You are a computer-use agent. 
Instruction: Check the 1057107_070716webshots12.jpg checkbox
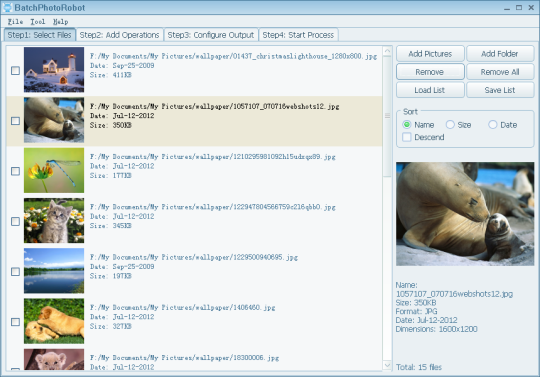click(15, 121)
